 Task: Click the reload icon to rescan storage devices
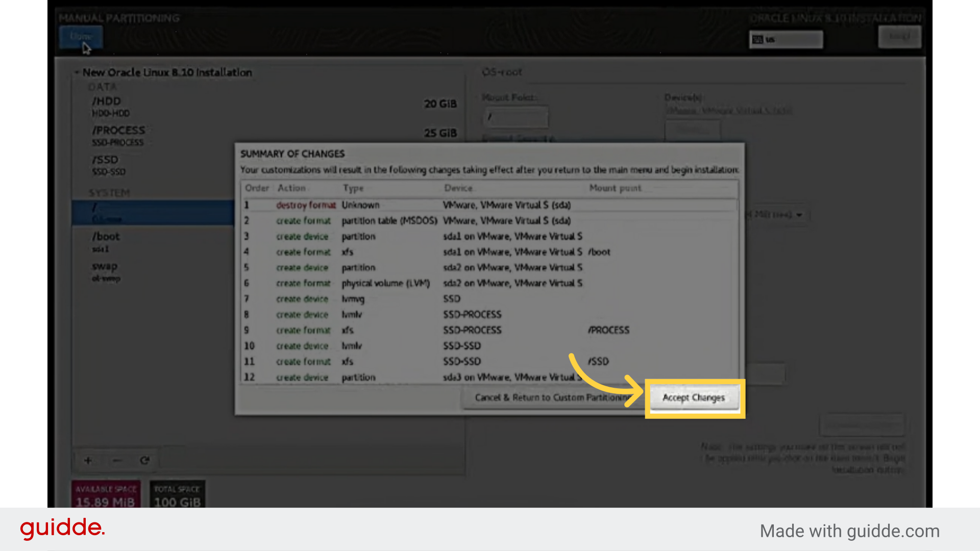click(x=145, y=460)
